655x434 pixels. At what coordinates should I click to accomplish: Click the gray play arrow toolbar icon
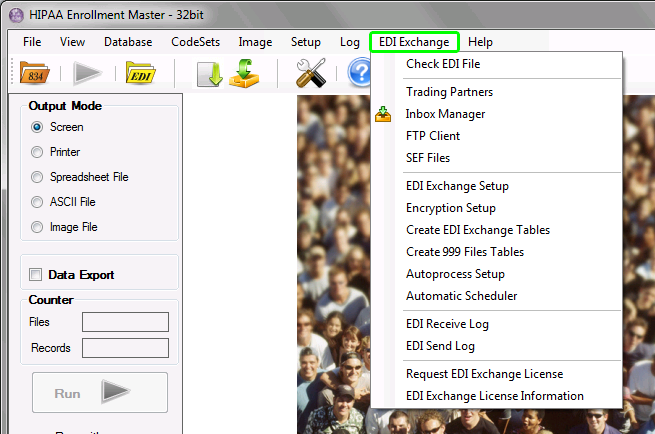click(87, 73)
